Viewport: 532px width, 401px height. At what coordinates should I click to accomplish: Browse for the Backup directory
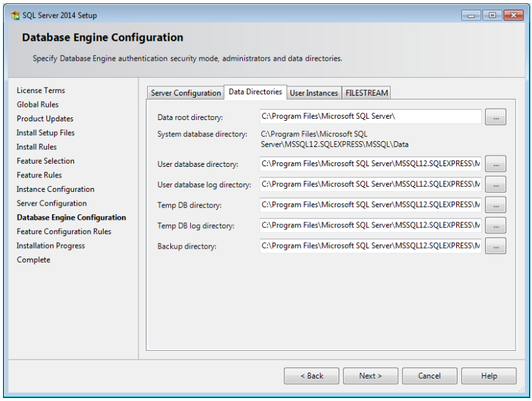[495, 245]
